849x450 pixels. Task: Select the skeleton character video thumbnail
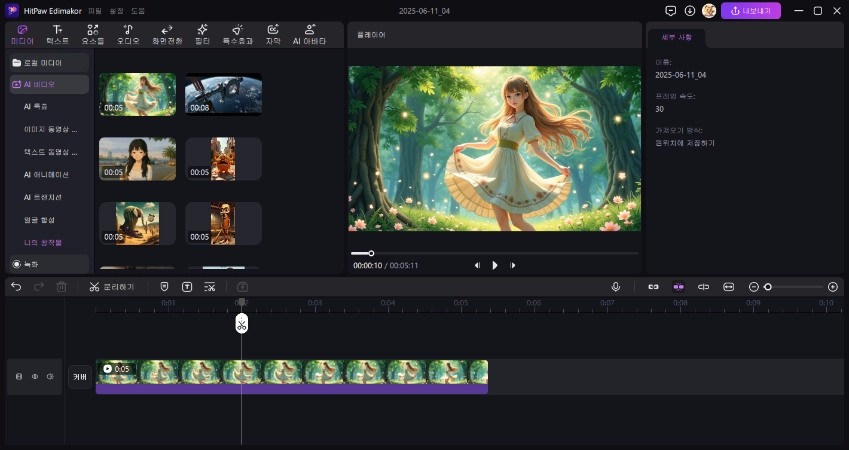[x=224, y=223]
